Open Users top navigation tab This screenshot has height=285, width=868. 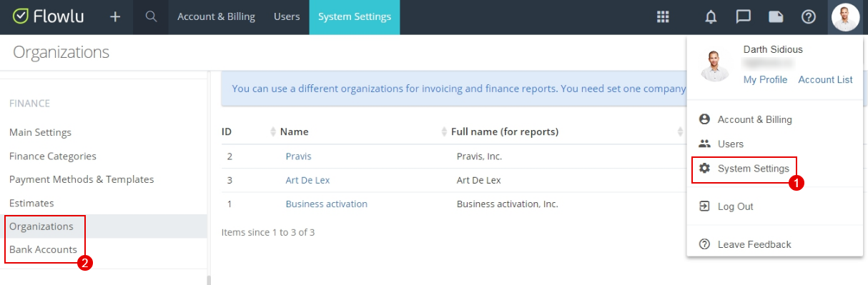coord(287,17)
